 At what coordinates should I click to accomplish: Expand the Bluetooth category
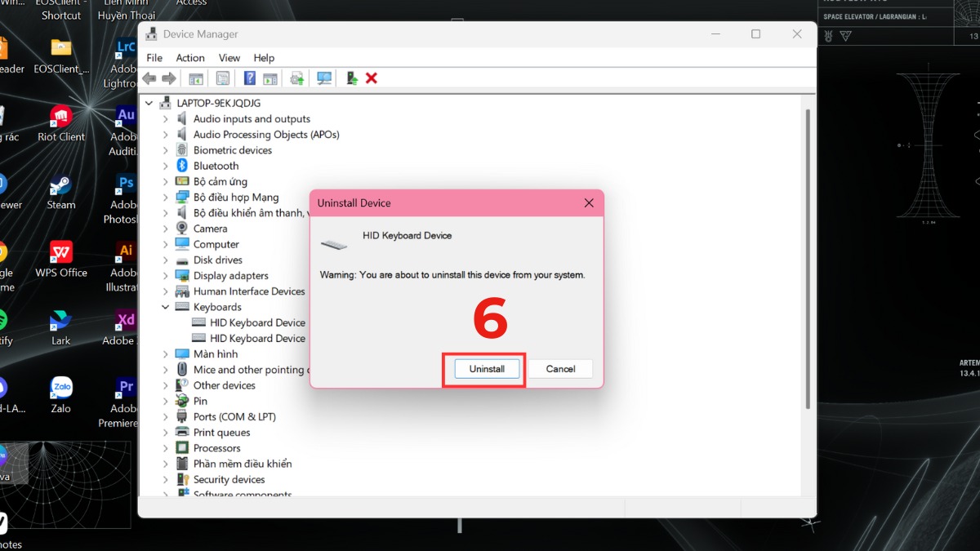pos(167,165)
